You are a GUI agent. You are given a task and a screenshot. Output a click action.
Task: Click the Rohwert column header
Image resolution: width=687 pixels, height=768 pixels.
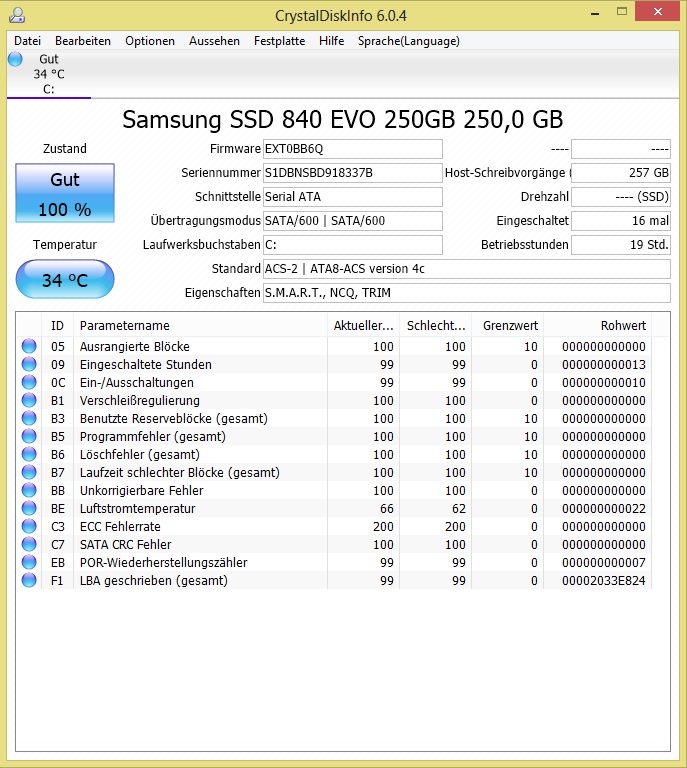(597, 326)
